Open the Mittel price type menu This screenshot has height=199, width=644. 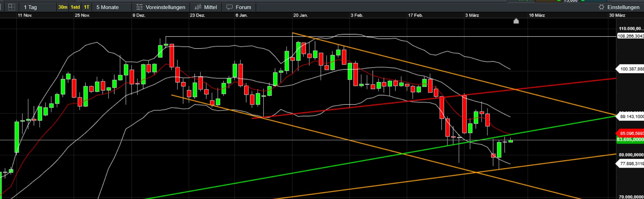pyautogui.click(x=206, y=7)
